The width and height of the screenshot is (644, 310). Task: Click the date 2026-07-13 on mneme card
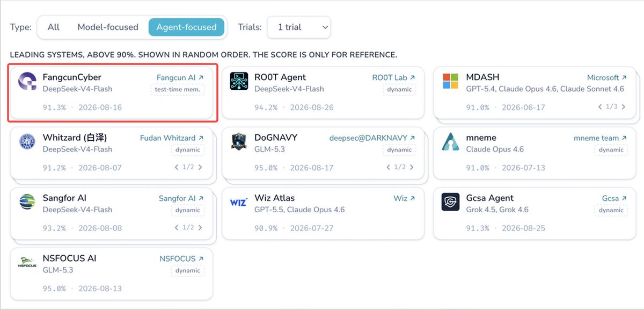click(x=523, y=168)
